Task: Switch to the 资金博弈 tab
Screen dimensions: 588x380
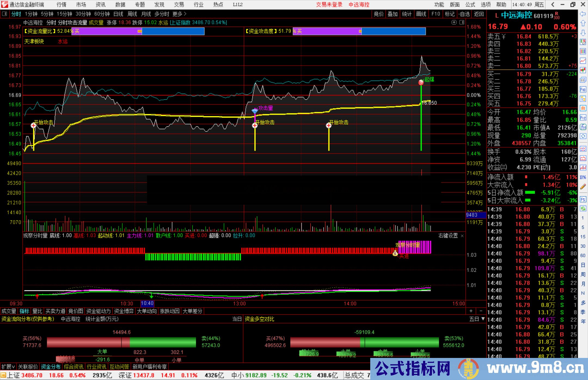Action: click(x=124, y=311)
